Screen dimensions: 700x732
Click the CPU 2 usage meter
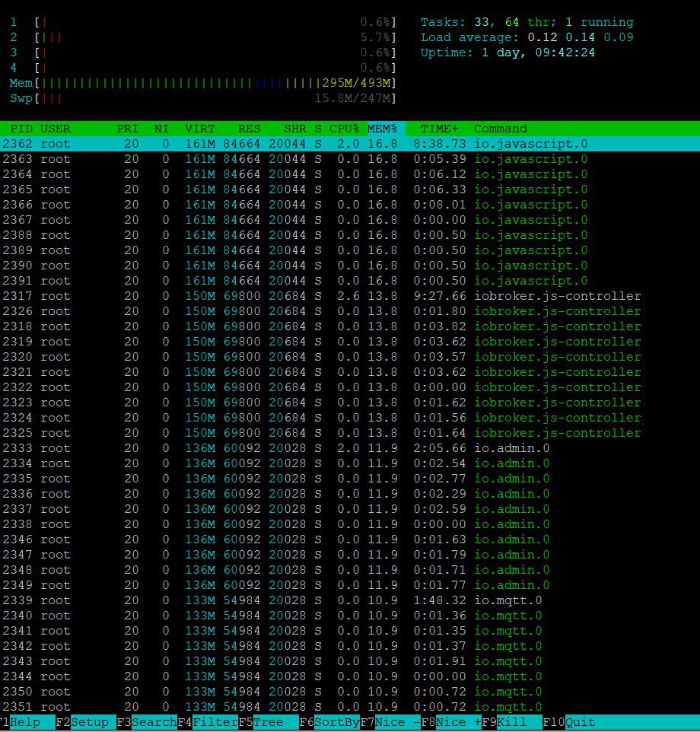point(202,37)
